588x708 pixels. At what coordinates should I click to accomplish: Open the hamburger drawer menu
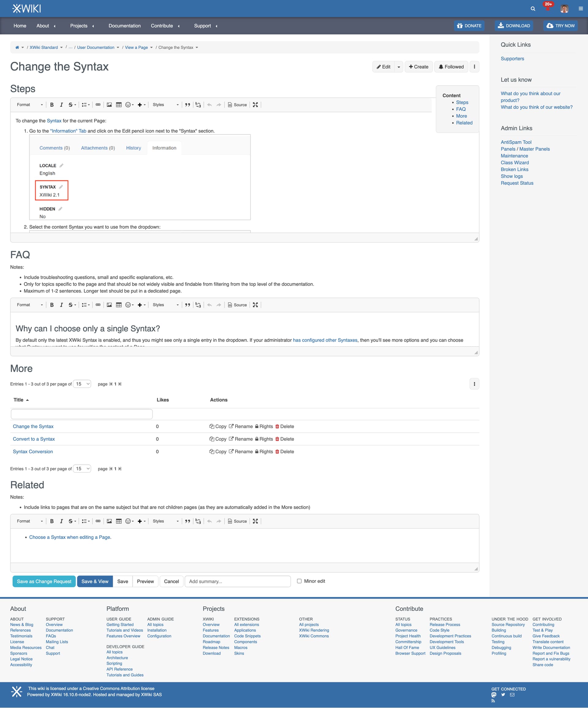(x=581, y=9)
